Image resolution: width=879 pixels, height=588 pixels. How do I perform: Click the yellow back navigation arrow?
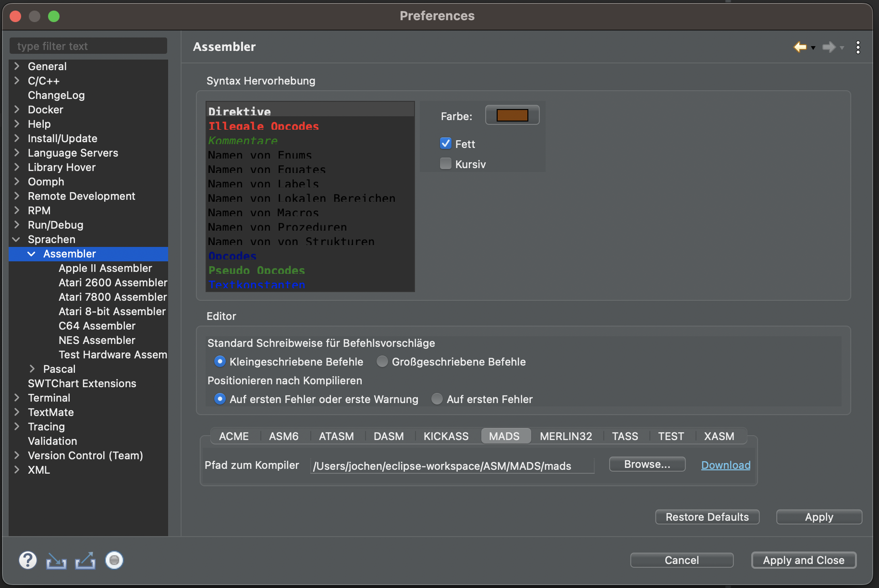[800, 47]
